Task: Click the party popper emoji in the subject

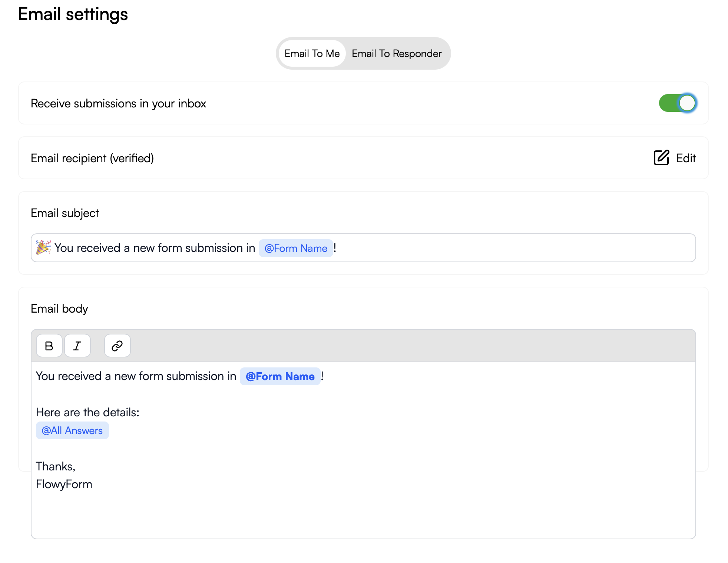Action: coord(43,247)
